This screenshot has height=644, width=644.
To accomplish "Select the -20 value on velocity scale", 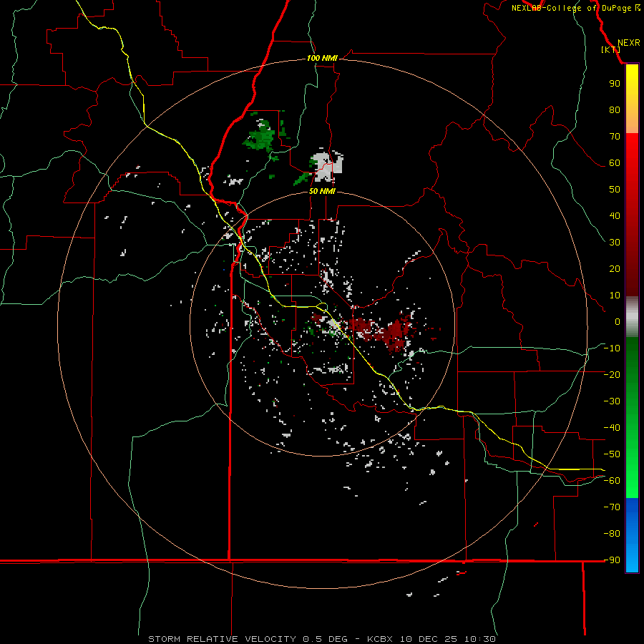I will tap(612, 374).
